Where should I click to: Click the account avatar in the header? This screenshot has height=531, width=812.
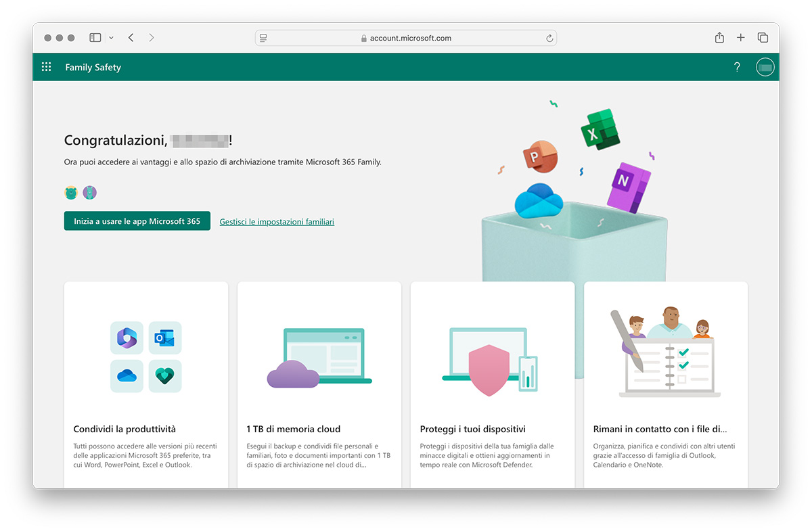pyautogui.click(x=765, y=66)
